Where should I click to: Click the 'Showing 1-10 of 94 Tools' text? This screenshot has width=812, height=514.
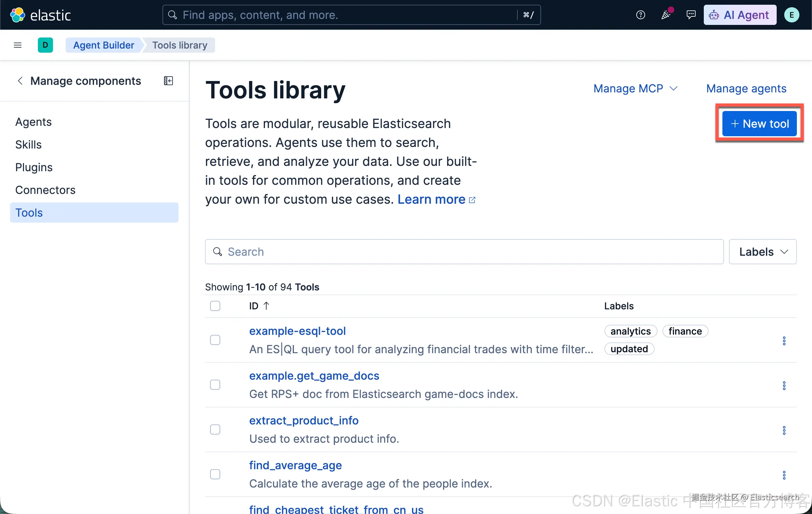(x=262, y=287)
